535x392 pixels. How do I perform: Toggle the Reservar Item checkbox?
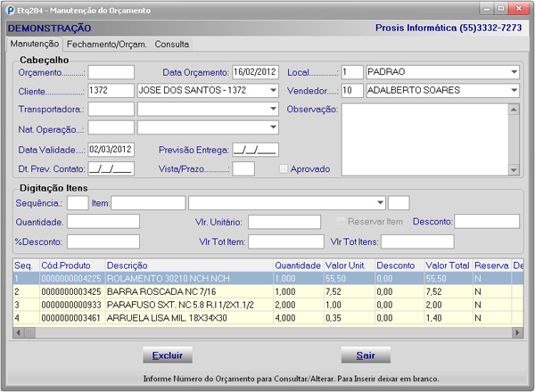340,222
